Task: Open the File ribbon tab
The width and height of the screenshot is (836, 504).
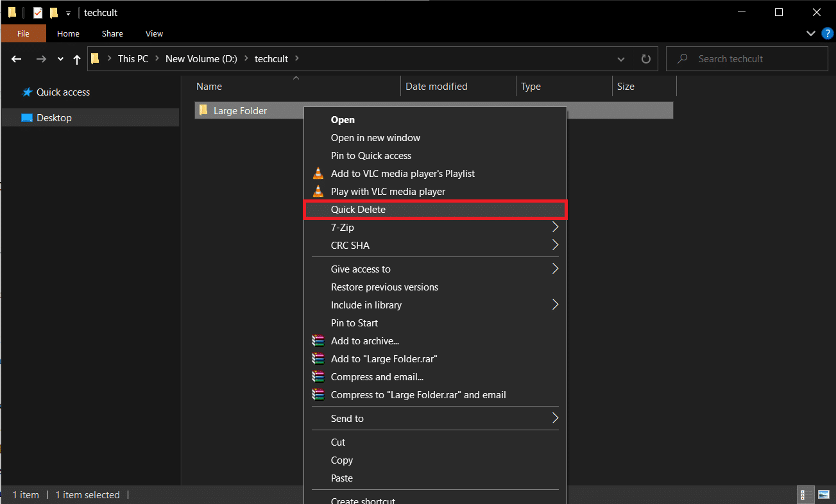Action: pyautogui.click(x=23, y=33)
